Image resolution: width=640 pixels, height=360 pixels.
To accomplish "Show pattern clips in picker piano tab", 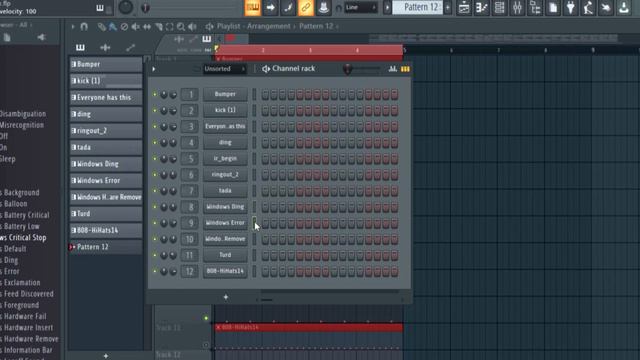I will click(80, 48).
